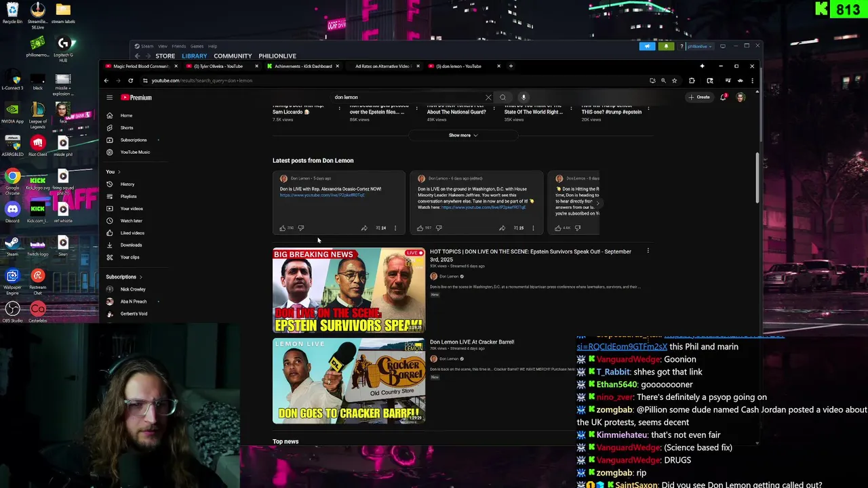868x488 pixels.
Task: Open comments on the Hakeem Jeffries post
Action: click(x=518, y=228)
